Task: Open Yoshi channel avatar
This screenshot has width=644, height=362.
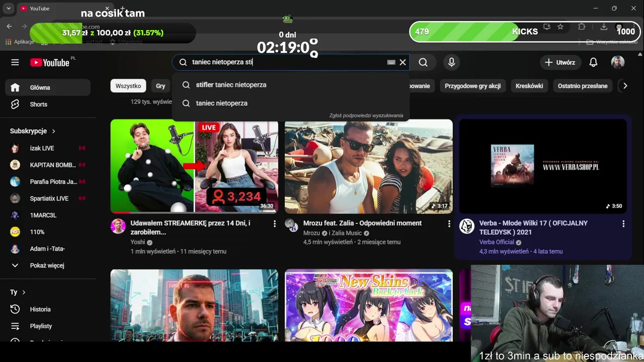Action: [118, 226]
